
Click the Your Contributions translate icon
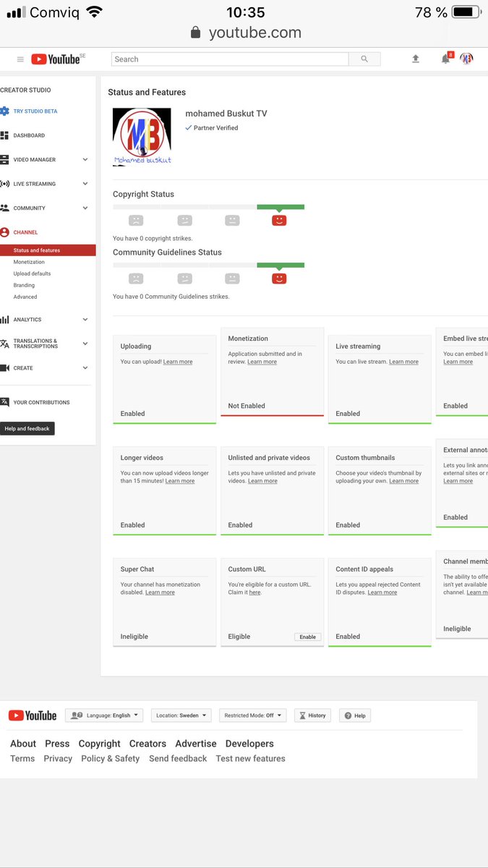pyautogui.click(x=4, y=402)
